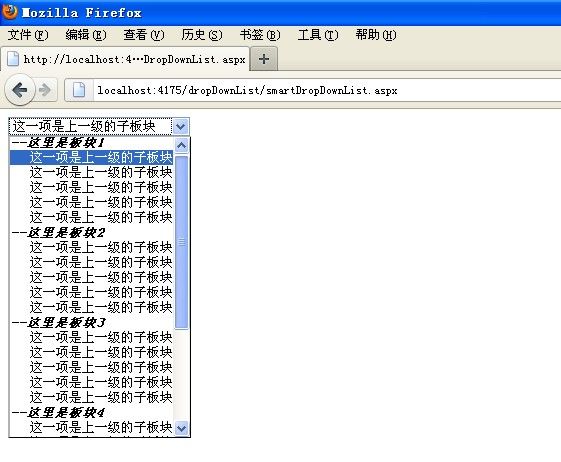Click the combo box showing 这一项是上一级的子板块
This screenshot has width=561, height=462.
[x=99, y=126]
